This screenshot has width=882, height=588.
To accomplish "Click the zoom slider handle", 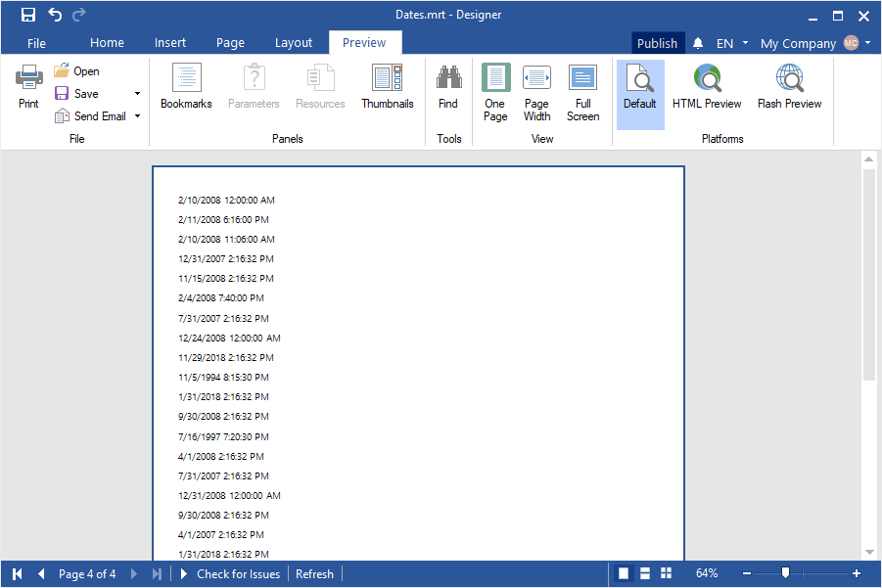I will (x=785, y=573).
